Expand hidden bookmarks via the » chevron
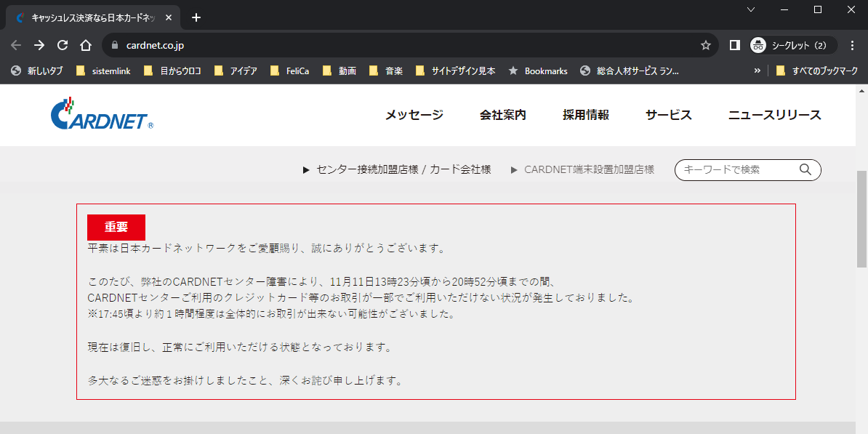Screen dimensions: 868x434 [758, 71]
